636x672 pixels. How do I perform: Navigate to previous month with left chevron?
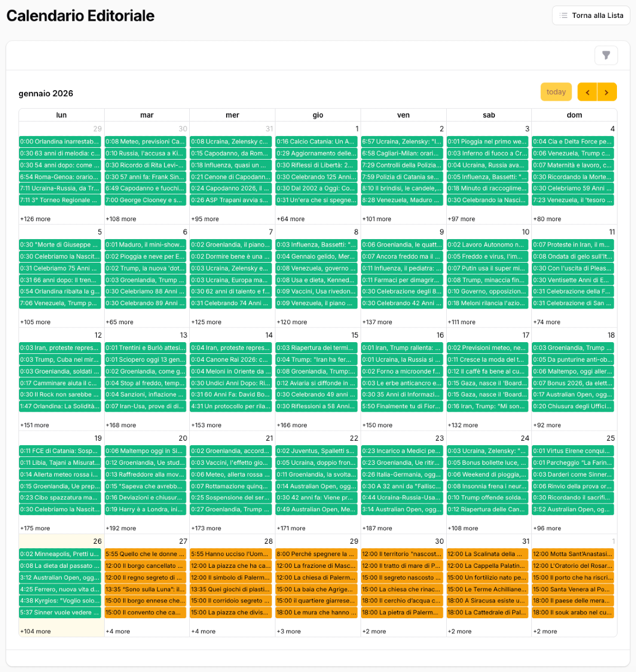[587, 91]
